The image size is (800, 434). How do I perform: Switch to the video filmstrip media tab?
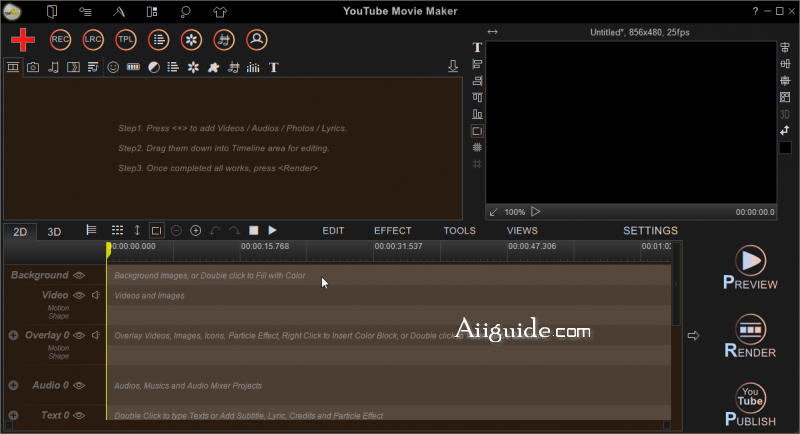pos(13,67)
